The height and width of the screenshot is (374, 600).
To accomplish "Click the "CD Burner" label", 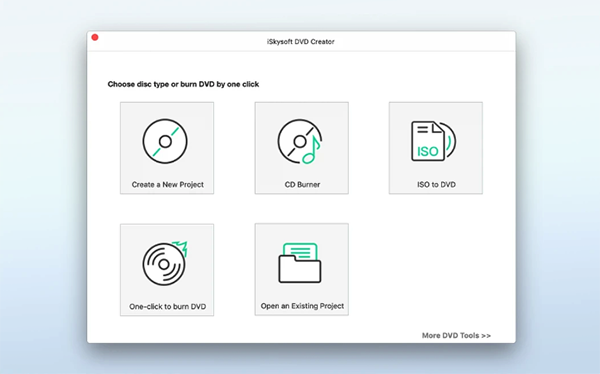I will point(302,185).
